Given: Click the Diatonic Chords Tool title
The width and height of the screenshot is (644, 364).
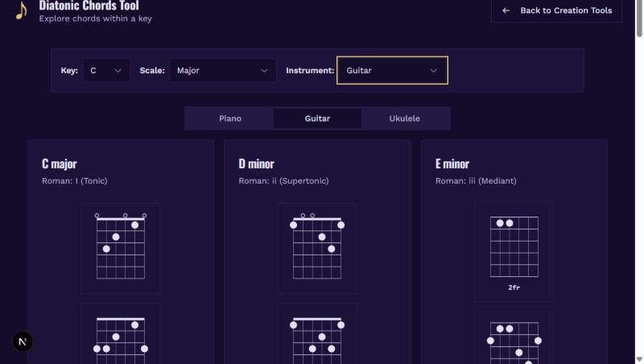Looking at the screenshot, I should [89, 6].
